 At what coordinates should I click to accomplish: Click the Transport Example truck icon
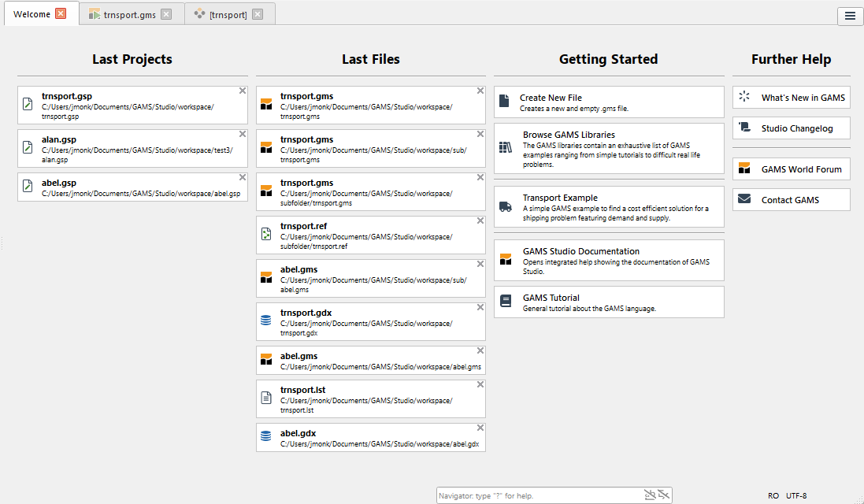(505, 207)
